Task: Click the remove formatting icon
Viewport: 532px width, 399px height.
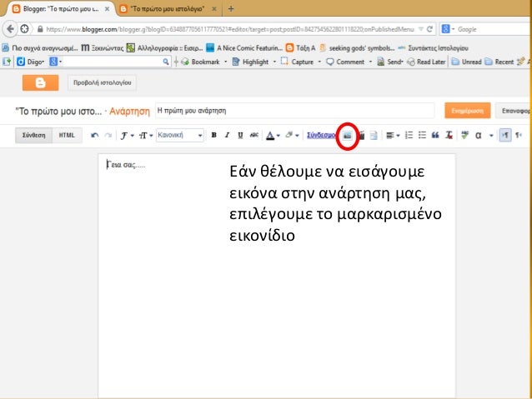Action: (x=449, y=135)
